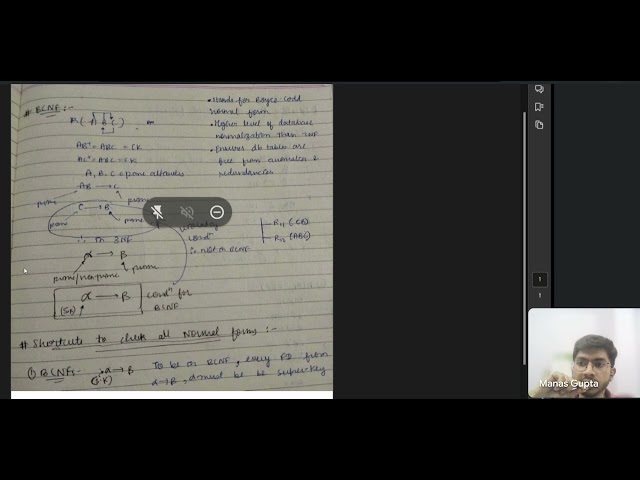Click the total page count below page box
640x480 pixels.
(540, 295)
